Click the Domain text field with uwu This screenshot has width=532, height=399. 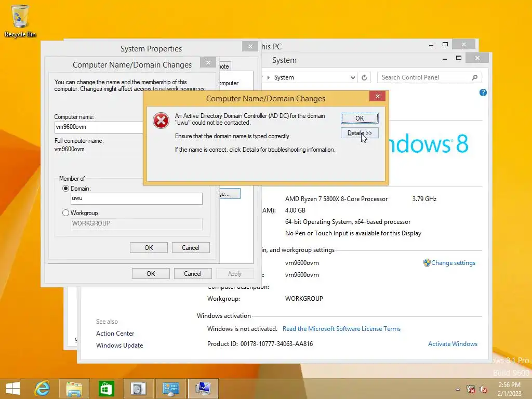(x=137, y=198)
